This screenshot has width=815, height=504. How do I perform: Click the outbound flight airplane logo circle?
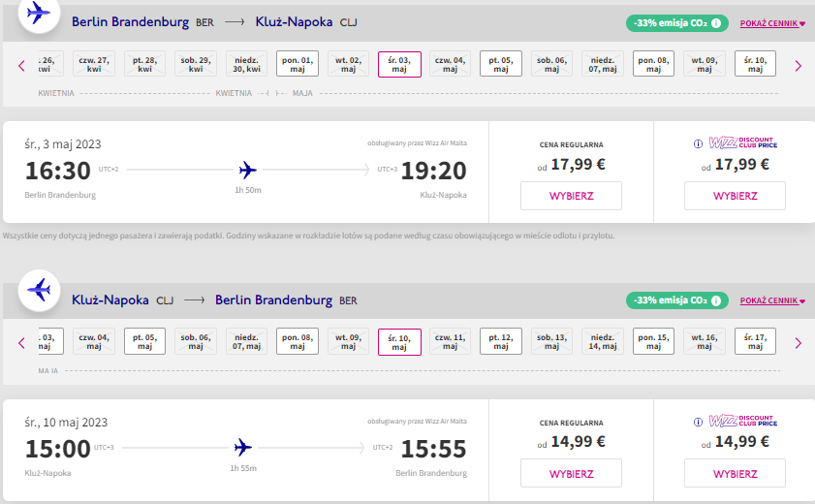point(39,14)
